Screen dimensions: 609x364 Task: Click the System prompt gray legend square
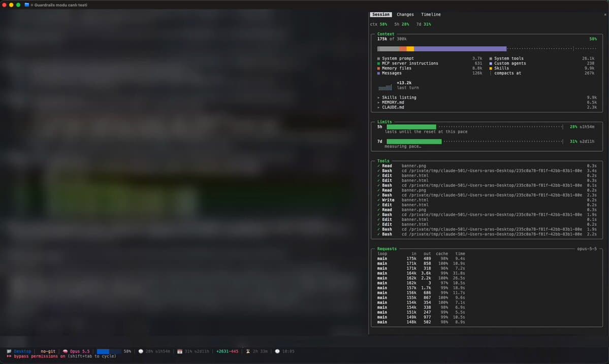pos(379,58)
